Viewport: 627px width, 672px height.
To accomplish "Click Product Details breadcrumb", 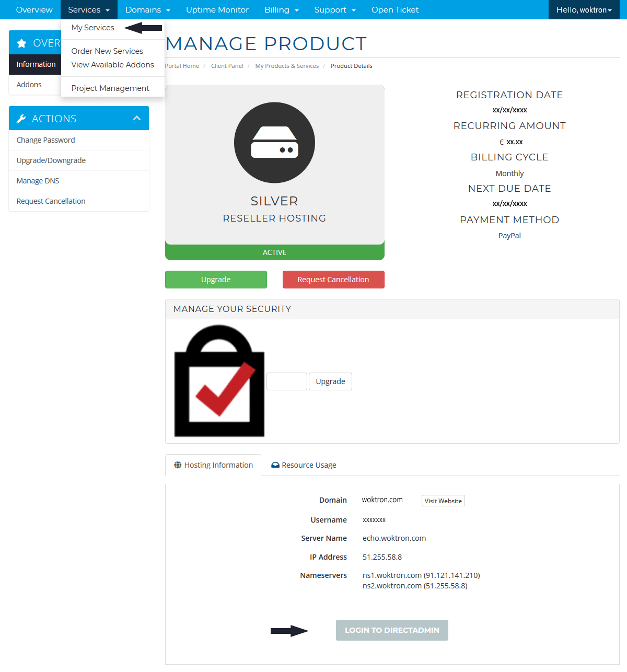I will [x=352, y=66].
